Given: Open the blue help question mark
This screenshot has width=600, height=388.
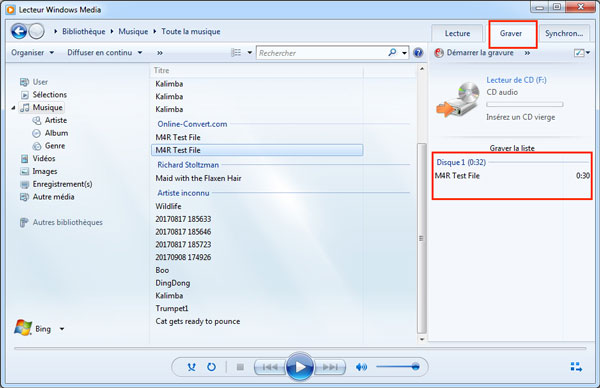Looking at the screenshot, I should coord(418,52).
